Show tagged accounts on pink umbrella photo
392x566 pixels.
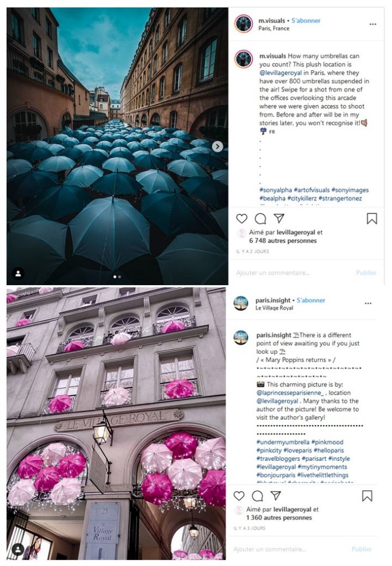18,550
